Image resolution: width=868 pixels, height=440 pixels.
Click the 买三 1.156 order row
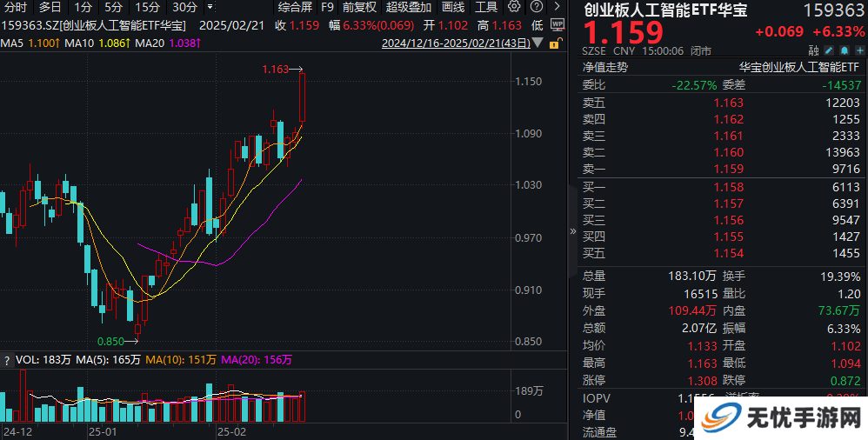tap(721, 220)
